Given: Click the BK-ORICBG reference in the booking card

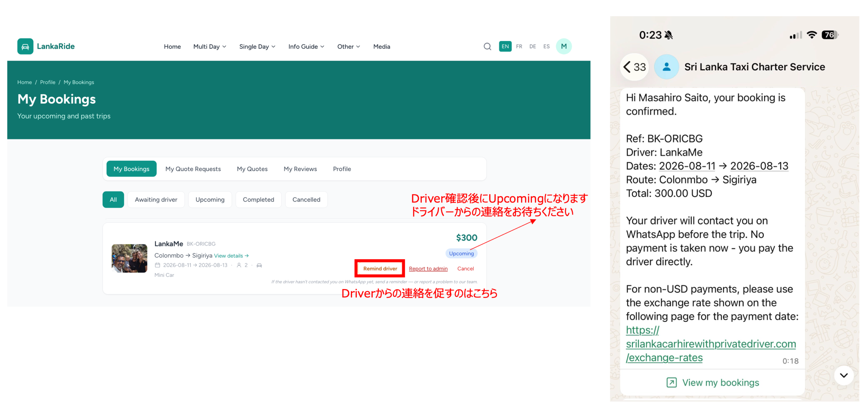Looking at the screenshot, I should [x=201, y=244].
